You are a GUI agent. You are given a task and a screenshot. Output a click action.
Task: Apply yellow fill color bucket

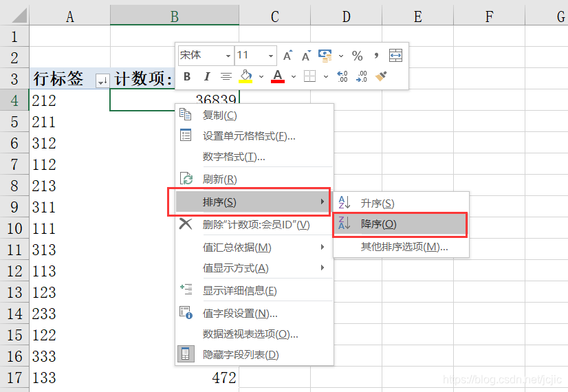pos(245,76)
